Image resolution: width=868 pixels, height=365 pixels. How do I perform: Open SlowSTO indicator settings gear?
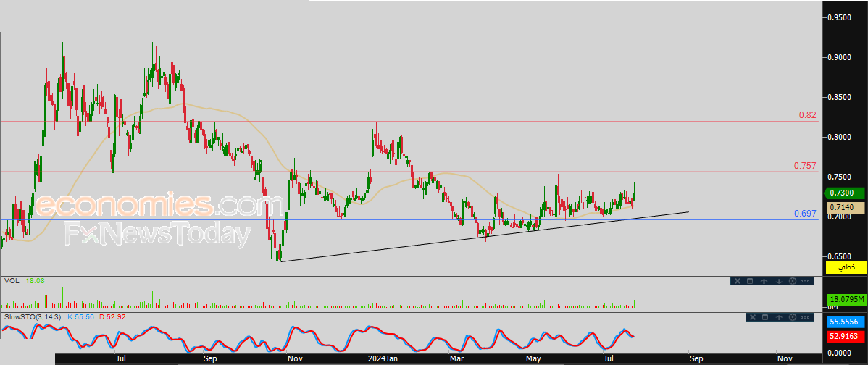793,317
